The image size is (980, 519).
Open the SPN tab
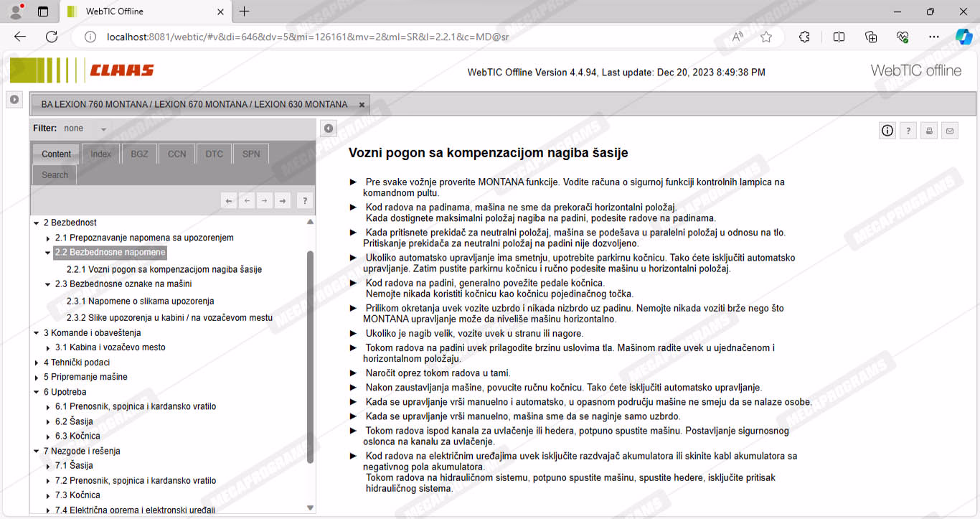point(251,154)
